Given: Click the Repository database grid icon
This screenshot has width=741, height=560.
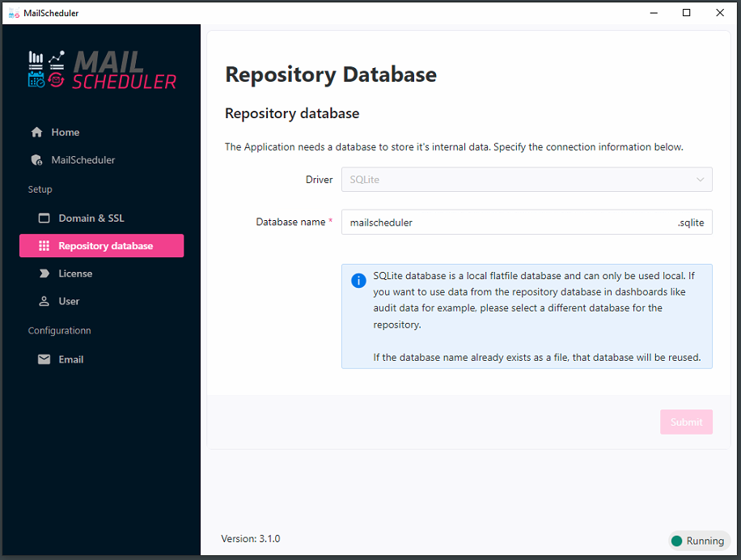Looking at the screenshot, I should coord(44,246).
